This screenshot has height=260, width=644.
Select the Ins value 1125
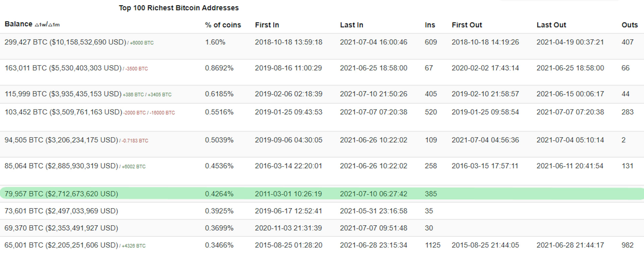[x=433, y=245]
